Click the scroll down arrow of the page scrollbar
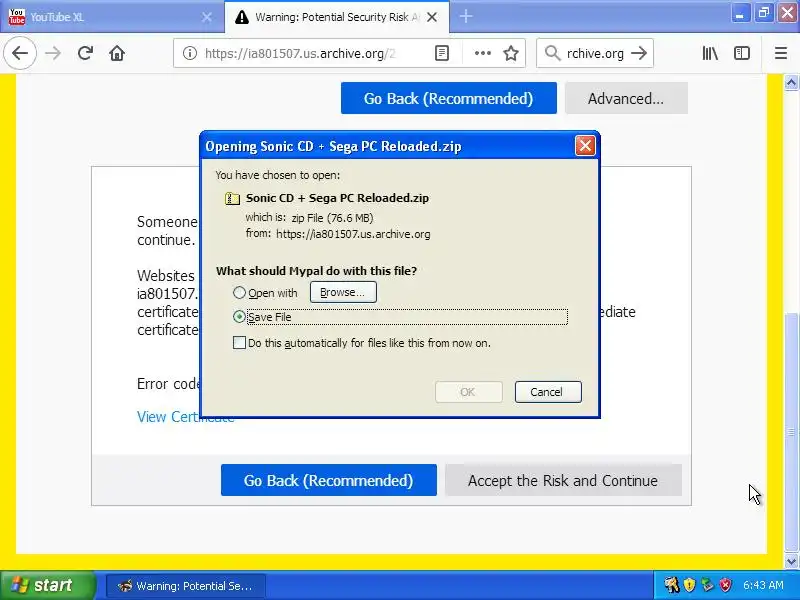800x600 pixels. pos(791,561)
